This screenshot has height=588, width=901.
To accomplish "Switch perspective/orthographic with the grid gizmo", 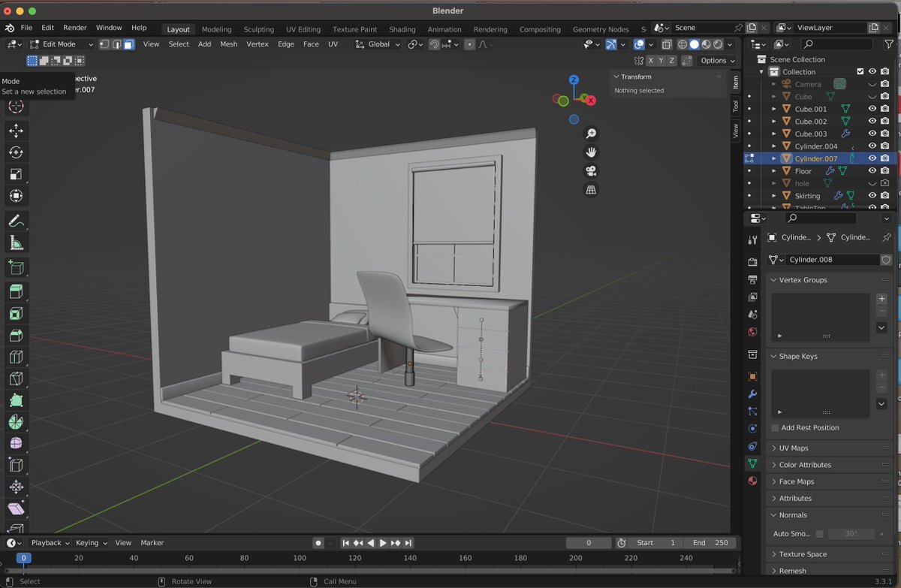I will tap(591, 190).
